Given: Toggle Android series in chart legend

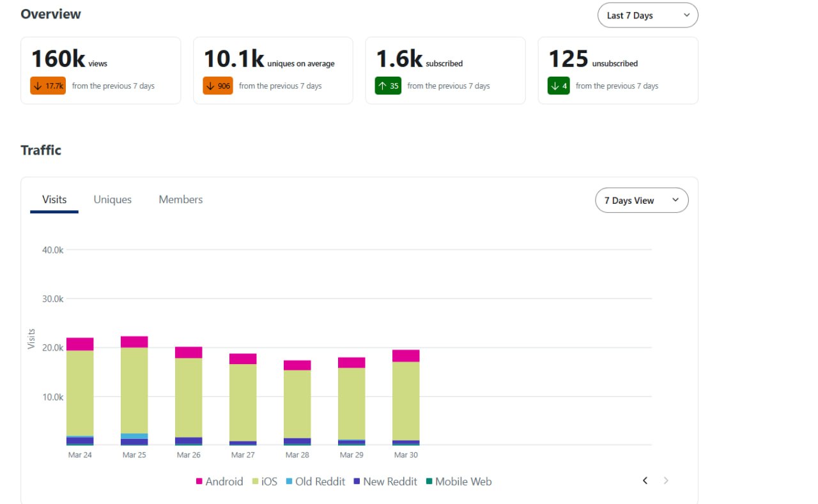Looking at the screenshot, I should pos(219,482).
